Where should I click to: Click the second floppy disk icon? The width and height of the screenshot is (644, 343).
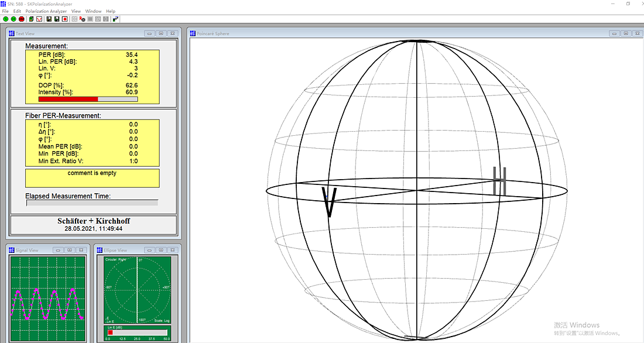tap(57, 19)
